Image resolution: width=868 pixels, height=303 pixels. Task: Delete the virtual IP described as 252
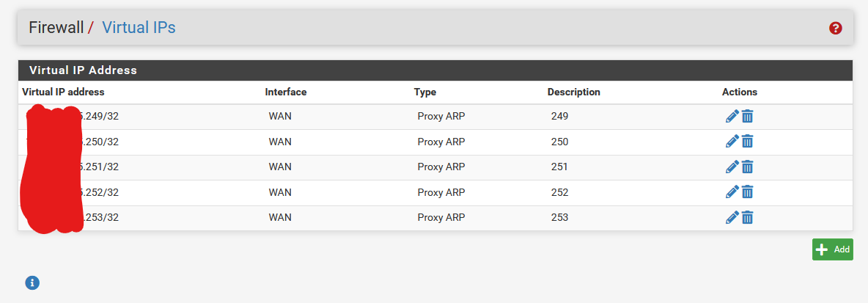click(x=747, y=192)
